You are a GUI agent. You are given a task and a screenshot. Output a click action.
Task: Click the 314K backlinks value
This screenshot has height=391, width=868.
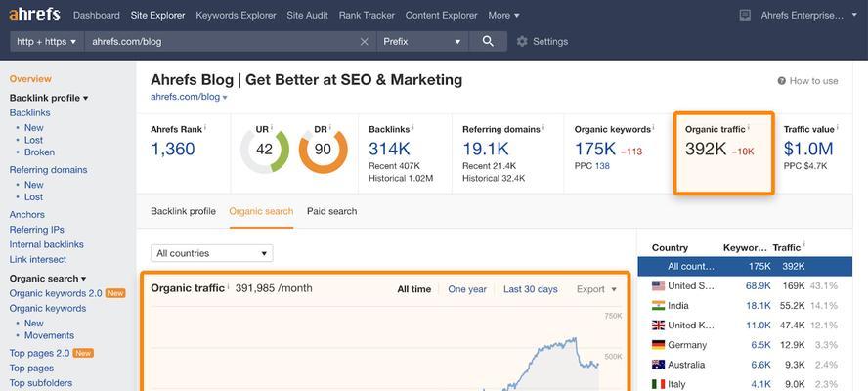(388, 149)
